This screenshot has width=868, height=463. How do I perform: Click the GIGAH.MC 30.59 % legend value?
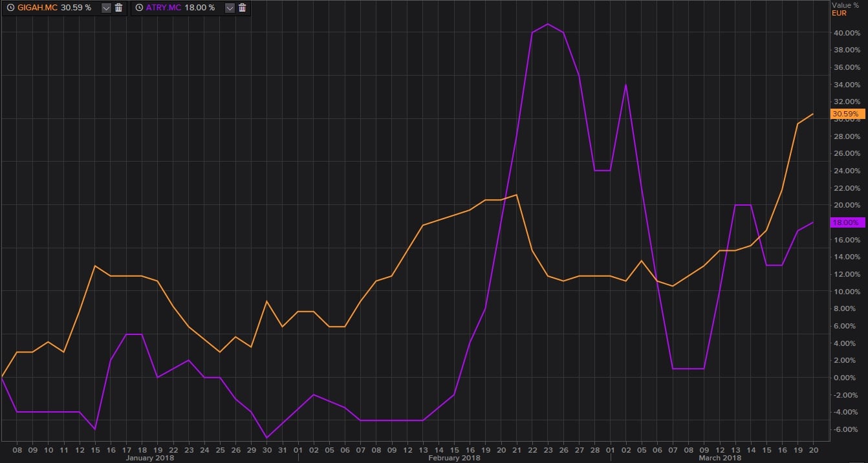(x=76, y=8)
